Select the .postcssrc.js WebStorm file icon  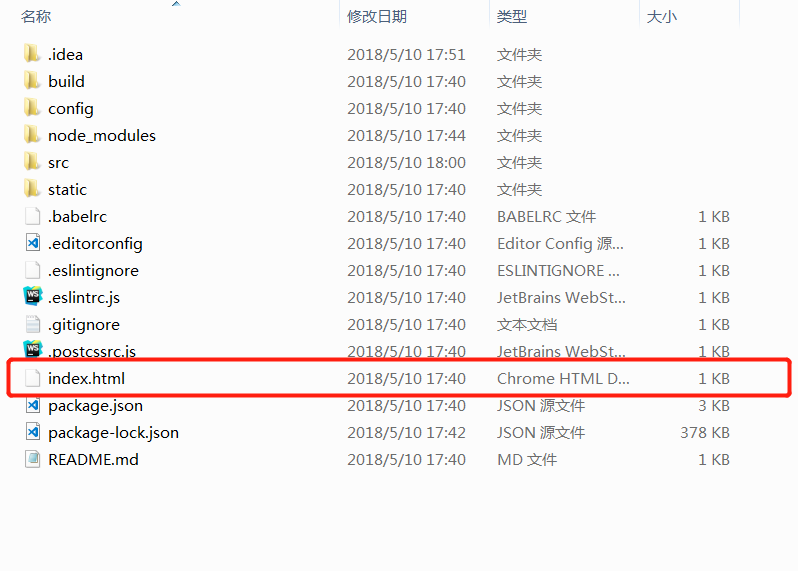click(x=33, y=349)
